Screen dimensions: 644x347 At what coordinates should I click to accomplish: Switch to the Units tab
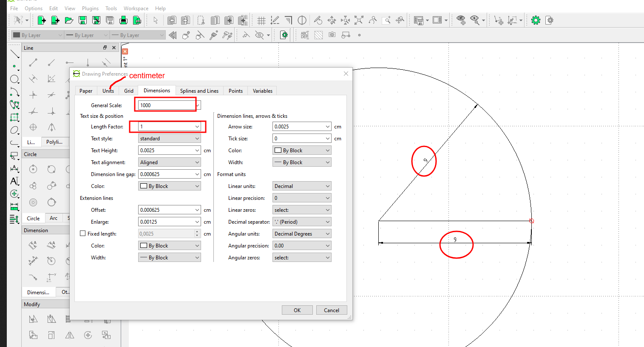point(108,91)
